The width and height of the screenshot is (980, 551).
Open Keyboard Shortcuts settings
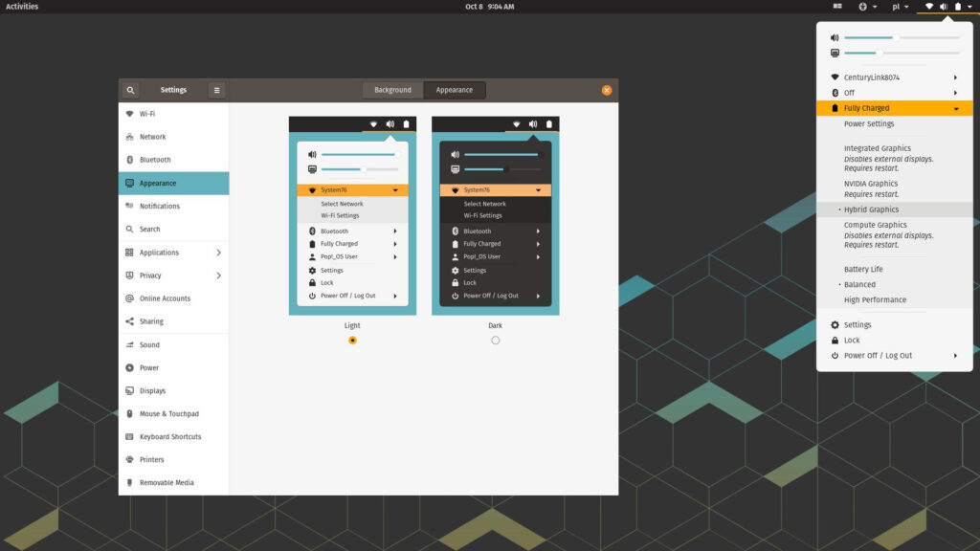click(174, 436)
